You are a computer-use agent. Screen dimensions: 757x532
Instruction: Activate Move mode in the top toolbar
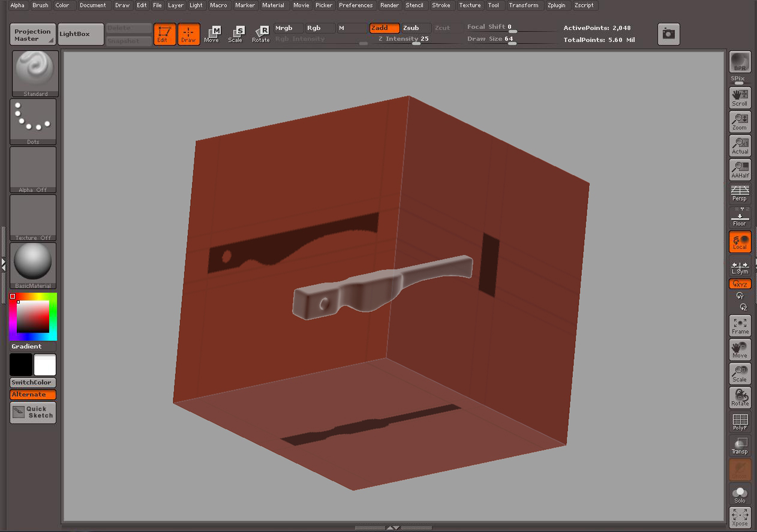pyautogui.click(x=212, y=34)
